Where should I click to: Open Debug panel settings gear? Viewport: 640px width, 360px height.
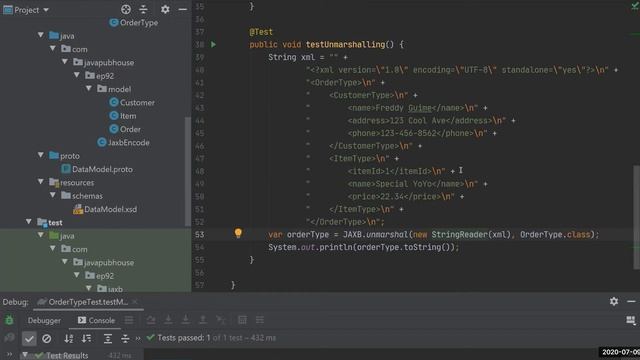[614, 301]
